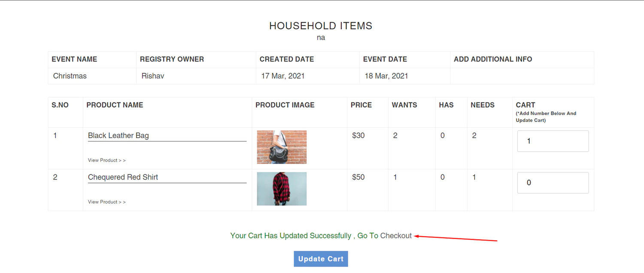
Task: Select the registry owner Rishav cell
Action: click(153, 76)
